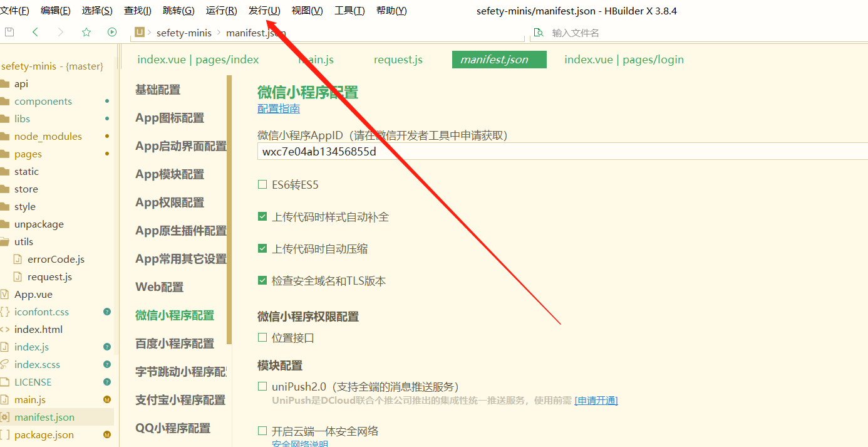Open the Web配置 section
Viewport: 868px width, 447px height.
pos(160,287)
